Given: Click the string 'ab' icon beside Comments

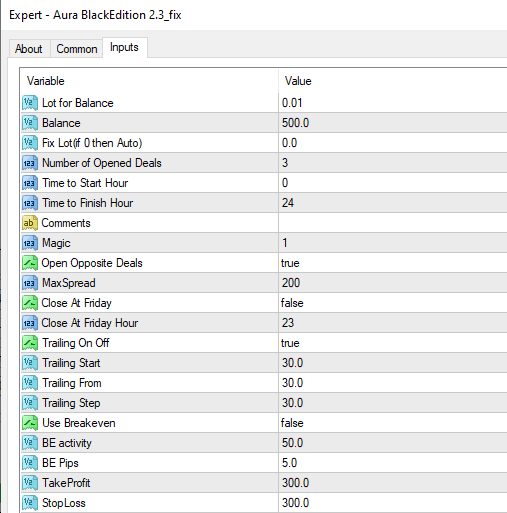Looking at the screenshot, I should pyautogui.click(x=30, y=223).
